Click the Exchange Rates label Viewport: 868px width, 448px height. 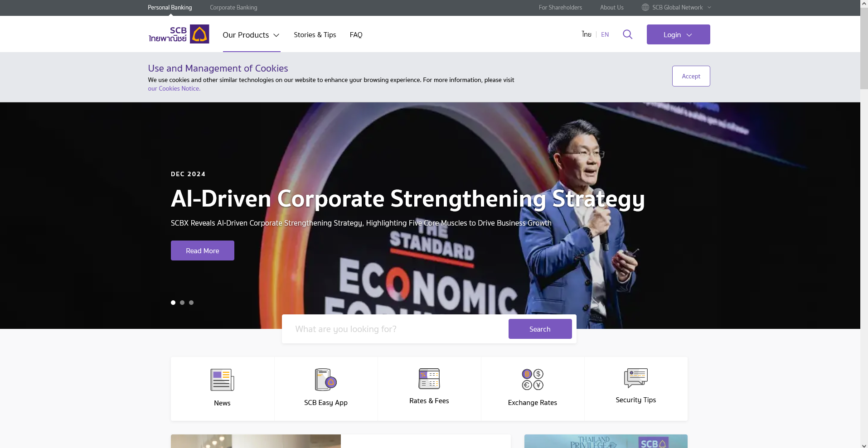click(532, 402)
